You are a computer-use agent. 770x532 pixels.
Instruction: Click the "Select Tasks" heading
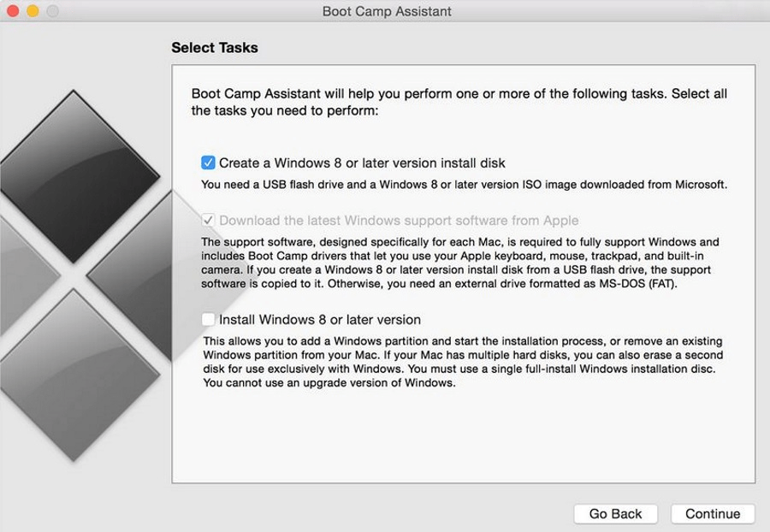216,48
